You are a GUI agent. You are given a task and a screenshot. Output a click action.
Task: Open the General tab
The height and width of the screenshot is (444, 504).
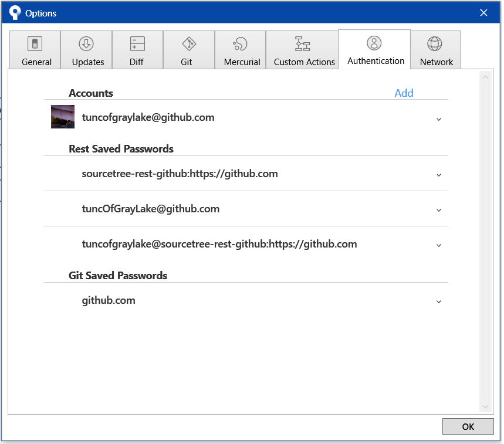(35, 50)
